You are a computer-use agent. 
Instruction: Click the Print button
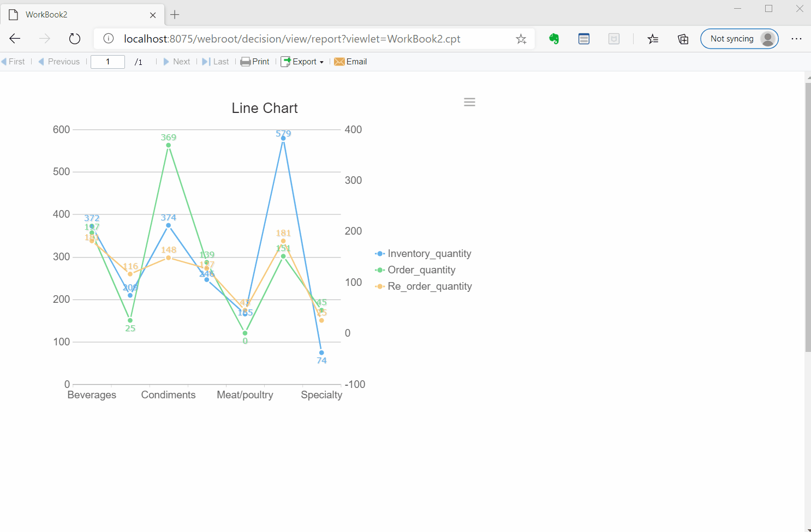[x=255, y=62]
